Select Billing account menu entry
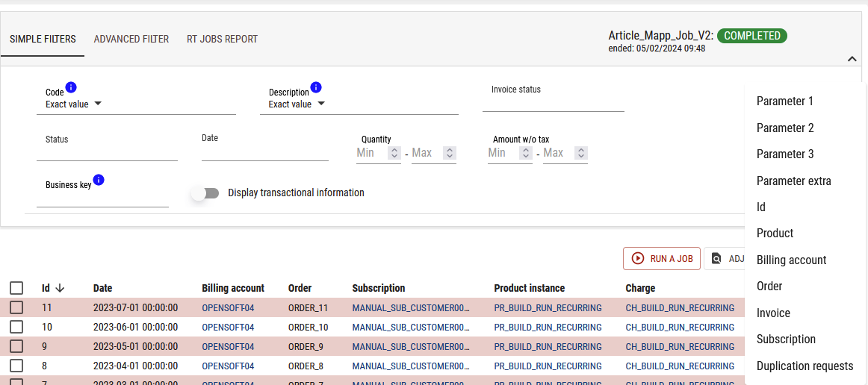868x385 pixels. 806,260
